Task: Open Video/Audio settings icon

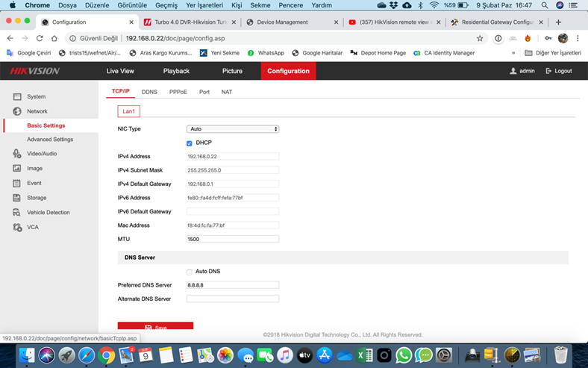Action: pos(17,154)
